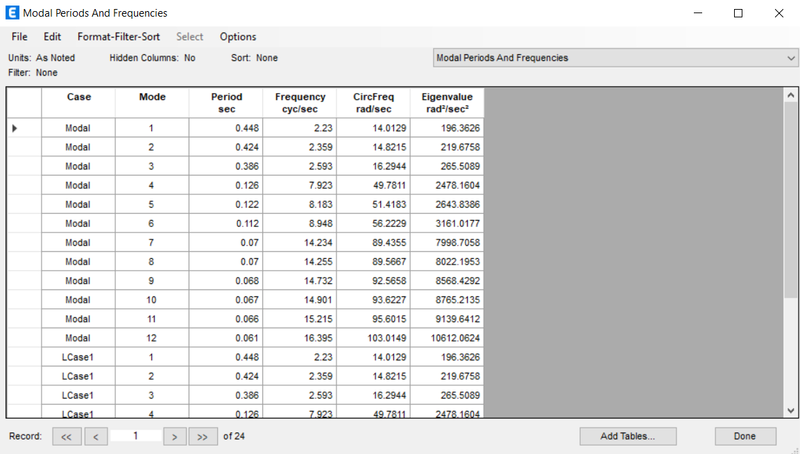This screenshot has height=454, width=800.
Task: Click the record number input field
Action: 136,436
